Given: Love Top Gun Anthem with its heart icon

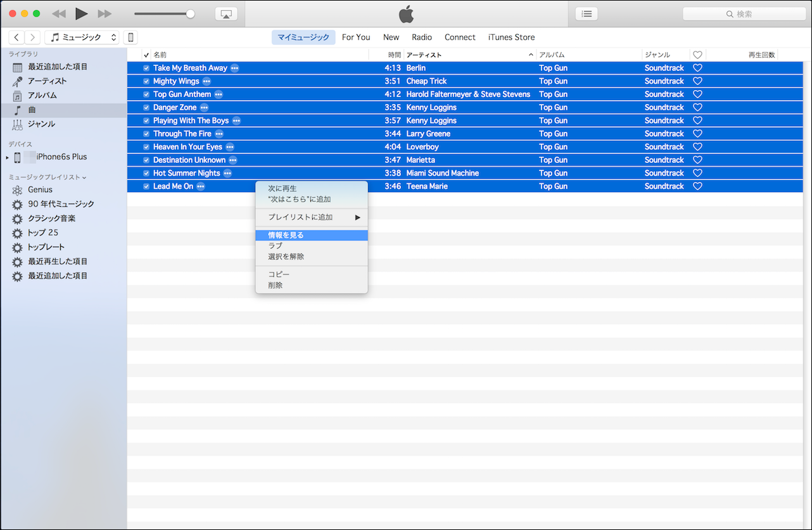Looking at the screenshot, I should coord(697,94).
